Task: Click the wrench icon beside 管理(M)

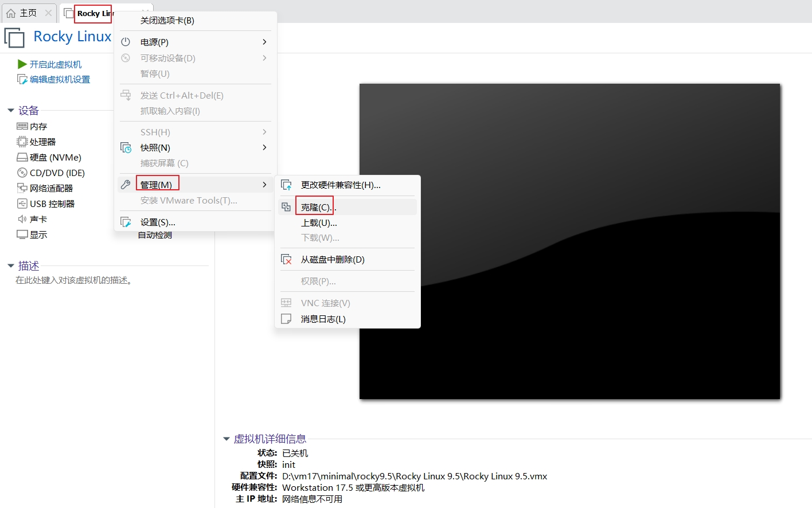Action: (126, 185)
